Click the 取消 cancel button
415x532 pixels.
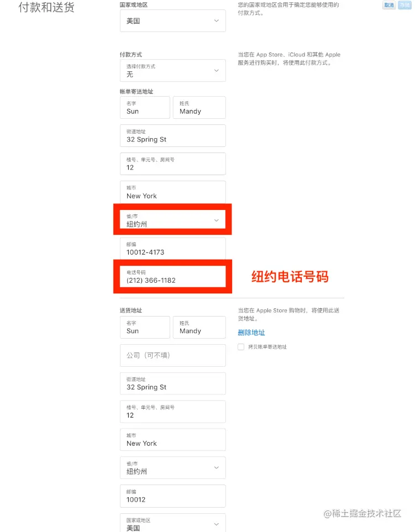point(389,5)
